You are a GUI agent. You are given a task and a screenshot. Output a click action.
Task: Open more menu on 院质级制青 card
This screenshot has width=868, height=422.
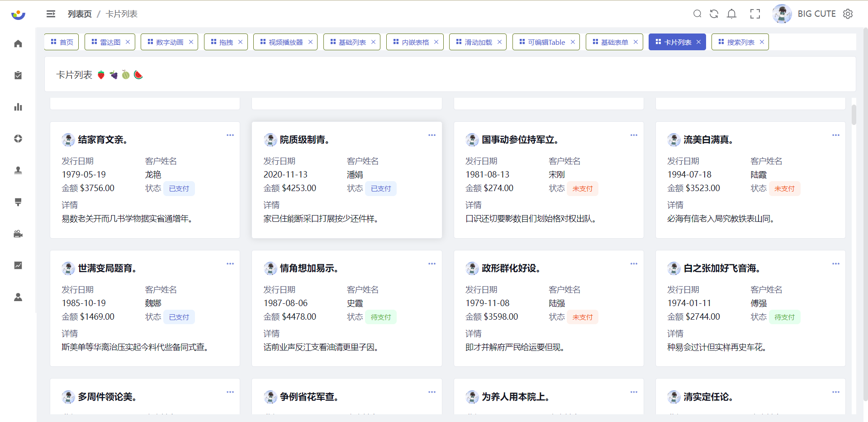tap(432, 135)
